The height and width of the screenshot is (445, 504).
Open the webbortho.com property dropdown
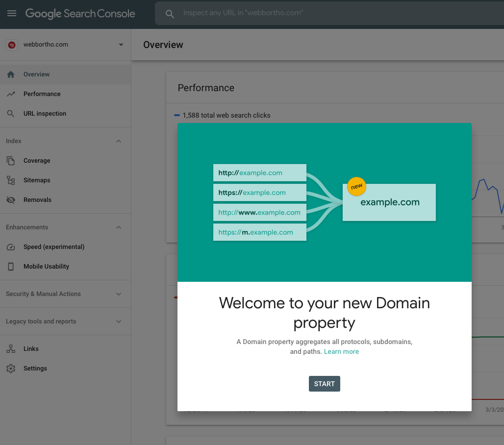click(x=121, y=45)
